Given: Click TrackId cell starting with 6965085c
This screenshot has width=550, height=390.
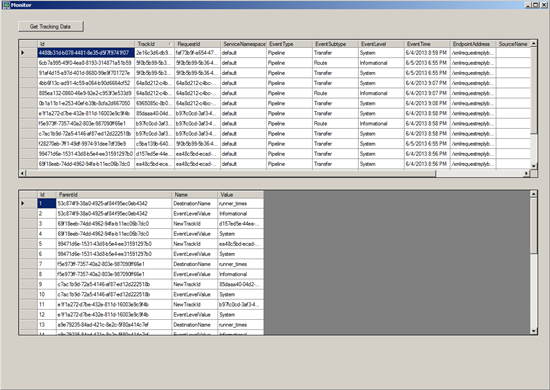Looking at the screenshot, I should pyautogui.click(x=154, y=103).
